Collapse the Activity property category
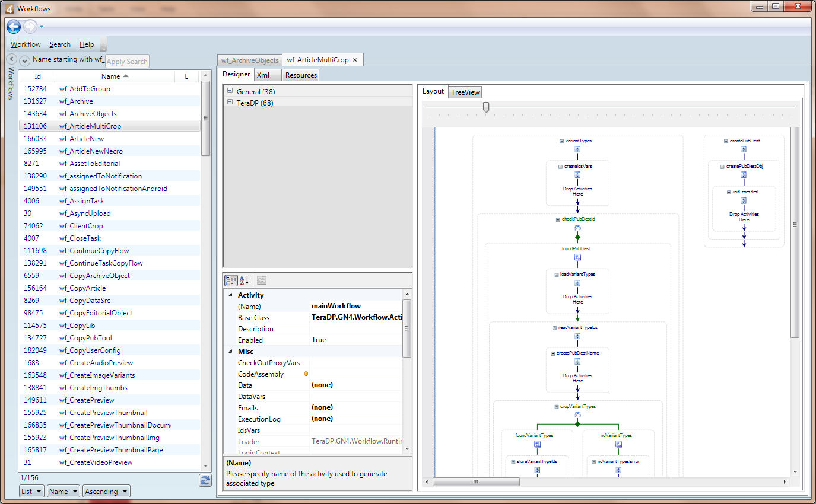816x504 pixels. (230, 295)
